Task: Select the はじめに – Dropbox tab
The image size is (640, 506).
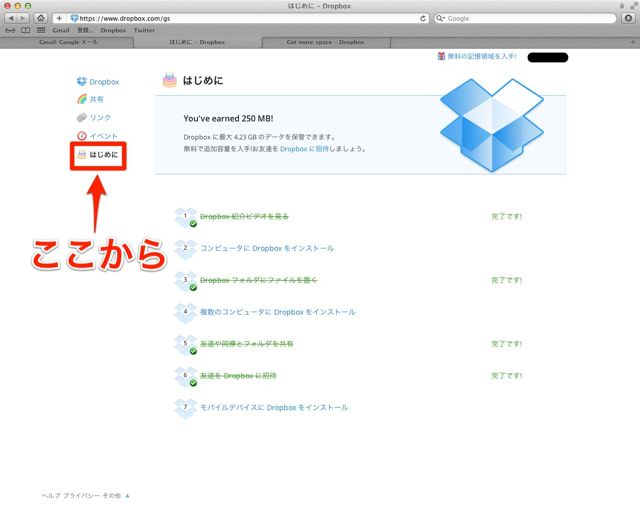Action: pyautogui.click(x=197, y=42)
